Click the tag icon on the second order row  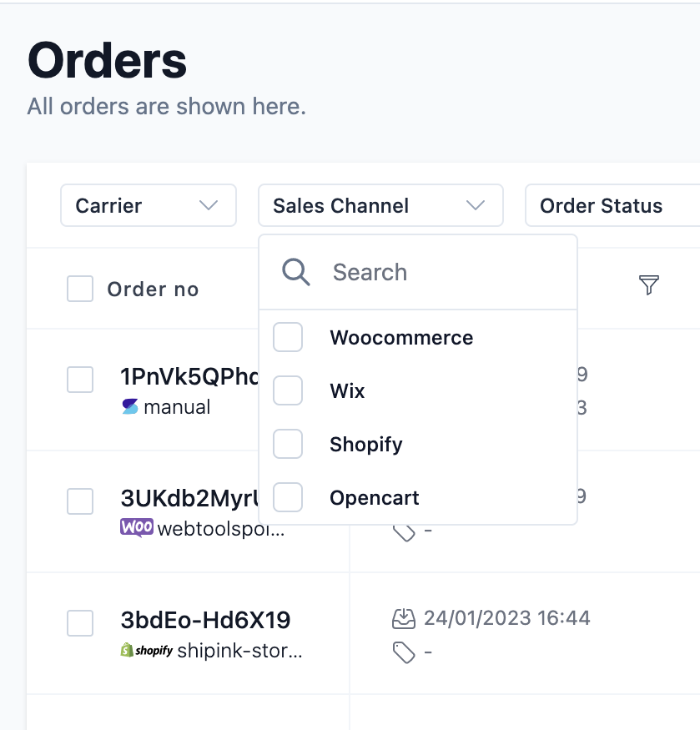(x=404, y=529)
